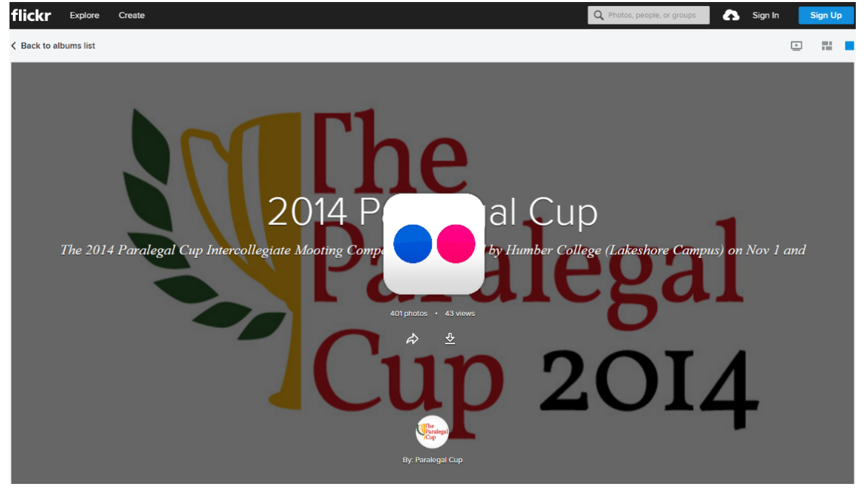
Task: Switch to the justified grid layout icon
Action: click(x=827, y=46)
